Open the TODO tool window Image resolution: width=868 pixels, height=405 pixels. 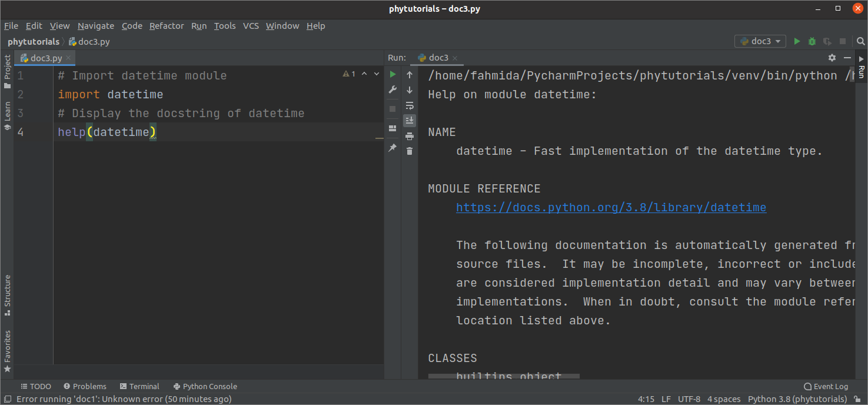pyautogui.click(x=36, y=387)
